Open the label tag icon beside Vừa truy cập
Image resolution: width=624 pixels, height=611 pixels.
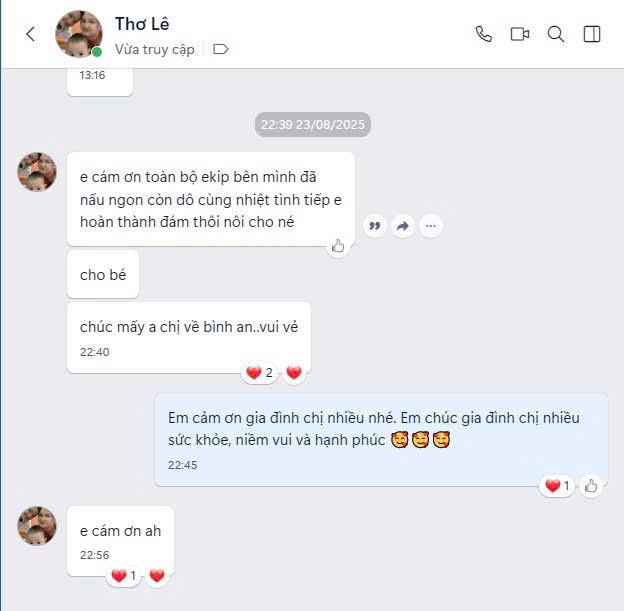[220, 49]
